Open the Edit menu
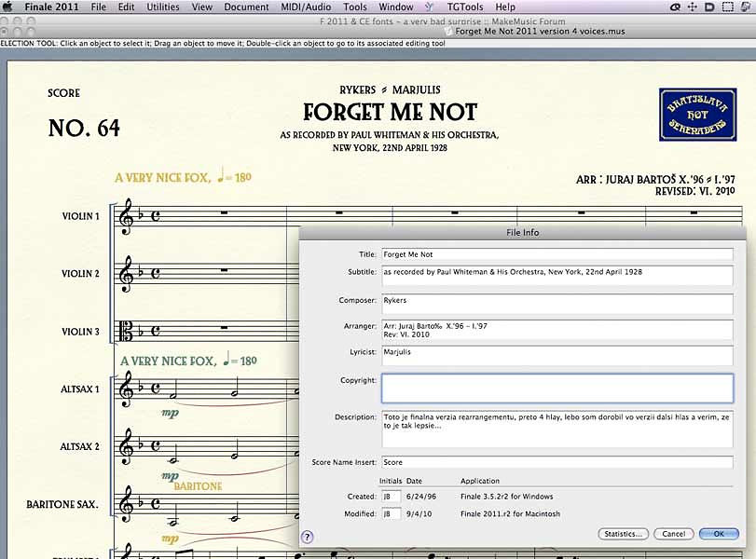 click(x=127, y=7)
